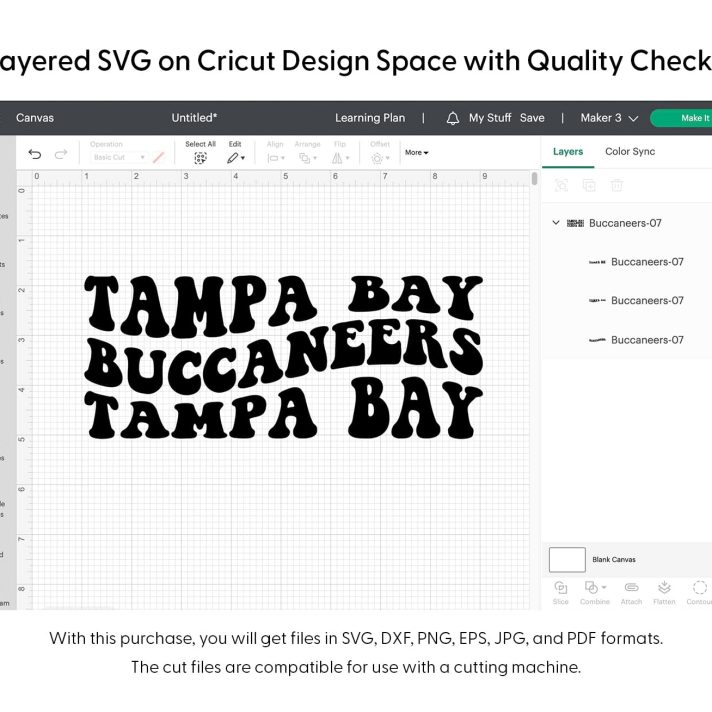The image size is (712, 712).
Task: Click the Blank Canvas label
Action: (x=613, y=560)
